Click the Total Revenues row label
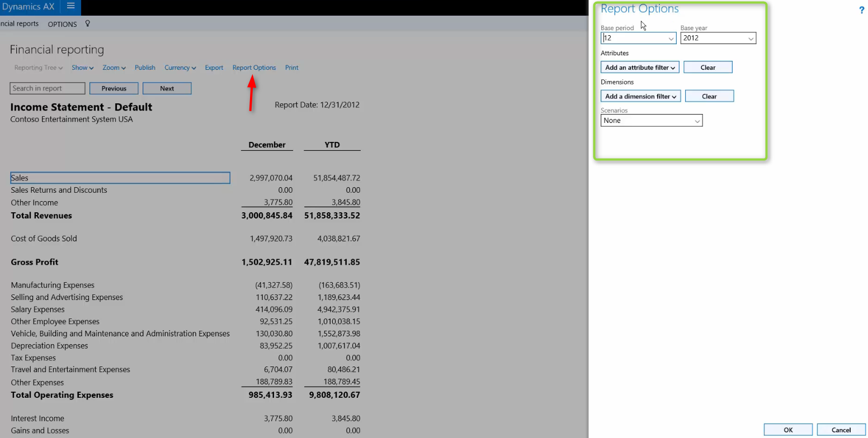This screenshot has width=868, height=438. pos(41,216)
